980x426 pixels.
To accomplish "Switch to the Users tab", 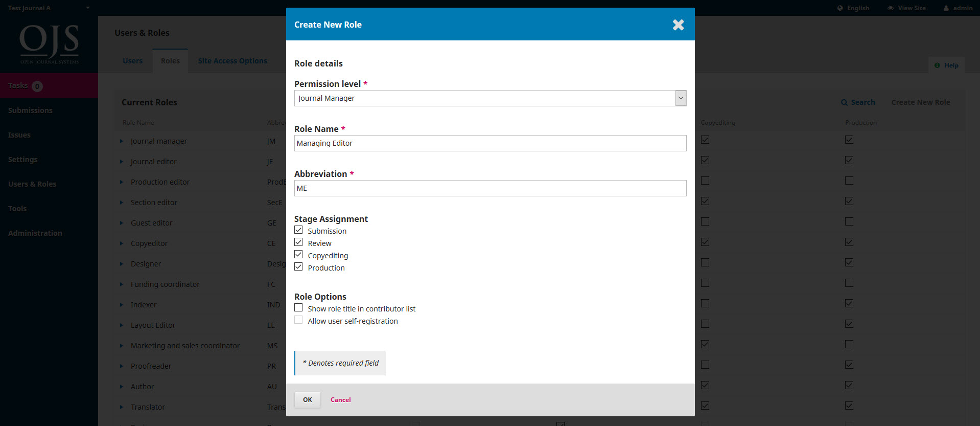I will [132, 60].
